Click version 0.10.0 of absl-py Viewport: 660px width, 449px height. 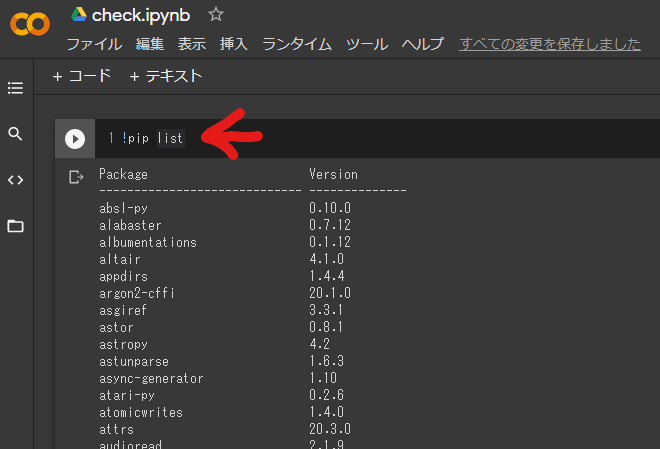point(330,208)
